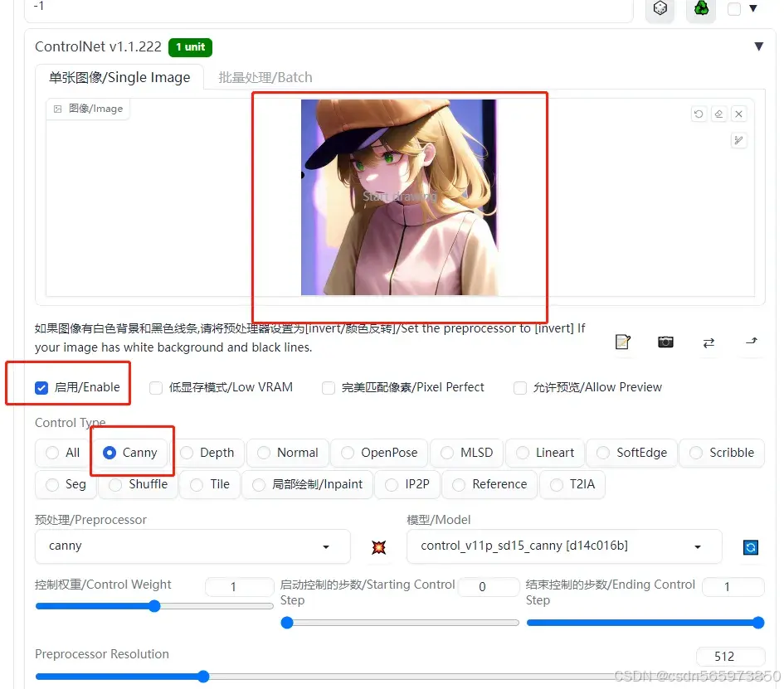Enable Pixel Perfect mode

point(329,387)
